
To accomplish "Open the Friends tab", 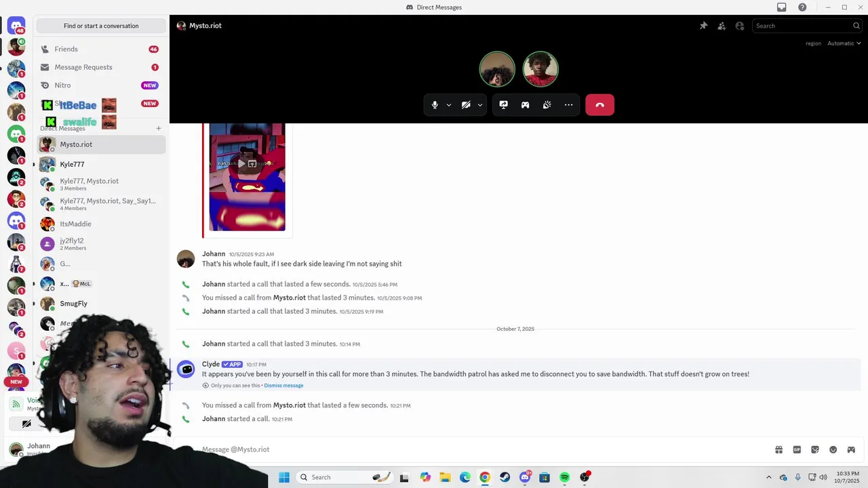I will [x=101, y=49].
